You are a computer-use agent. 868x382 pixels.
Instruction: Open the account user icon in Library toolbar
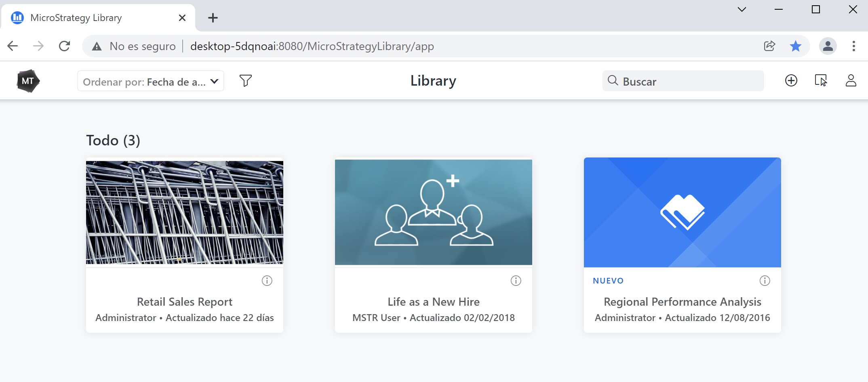(x=851, y=81)
